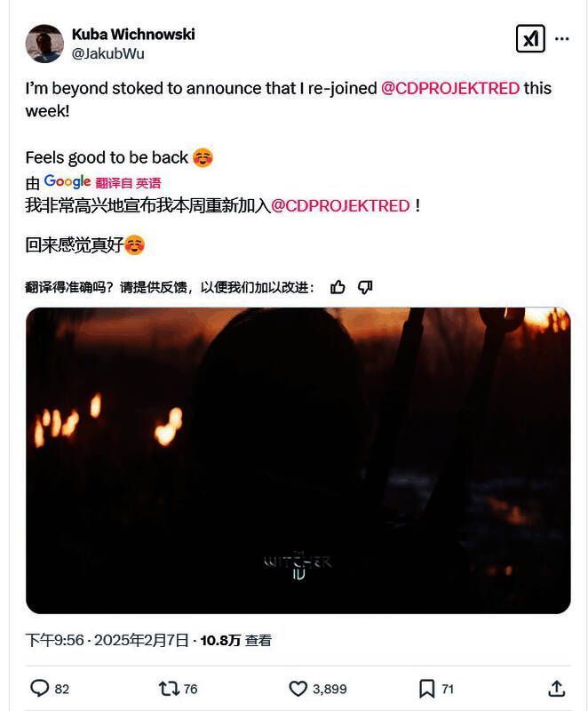The image size is (588, 711).
Task: Bookmark the tweet with bookmark icon
Action: coord(426,689)
